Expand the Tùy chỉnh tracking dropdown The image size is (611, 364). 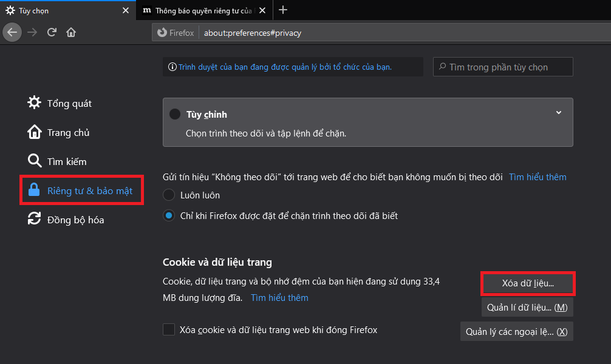point(558,112)
